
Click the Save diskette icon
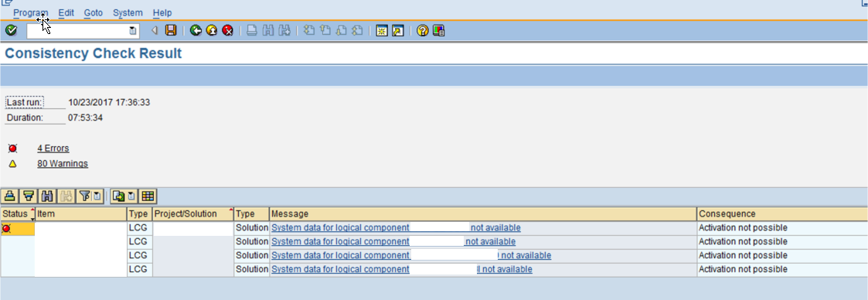[x=171, y=31]
